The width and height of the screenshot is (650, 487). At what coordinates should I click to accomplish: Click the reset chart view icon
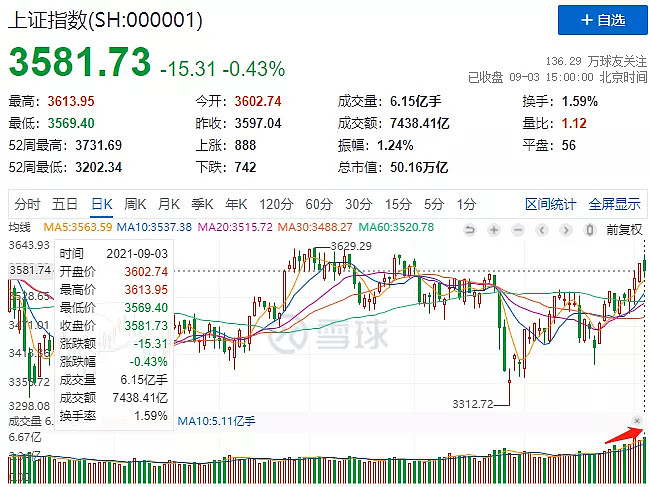click(x=470, y=230)
